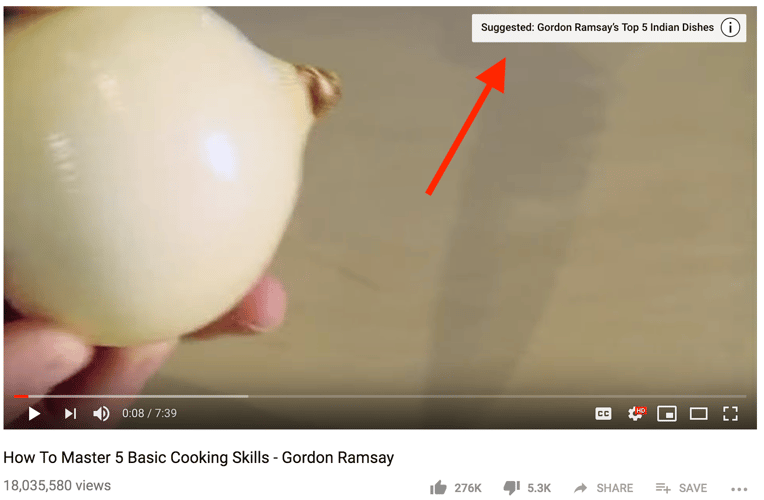This screenshot has height=500, width=764.
Task: Click the video frame showing the onion
Action: [382, 205]
